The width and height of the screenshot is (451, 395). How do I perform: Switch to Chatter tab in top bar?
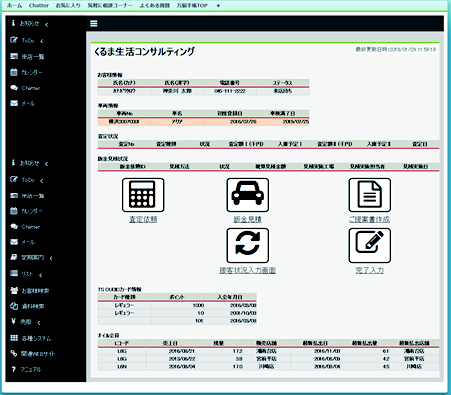click(39, 6)
